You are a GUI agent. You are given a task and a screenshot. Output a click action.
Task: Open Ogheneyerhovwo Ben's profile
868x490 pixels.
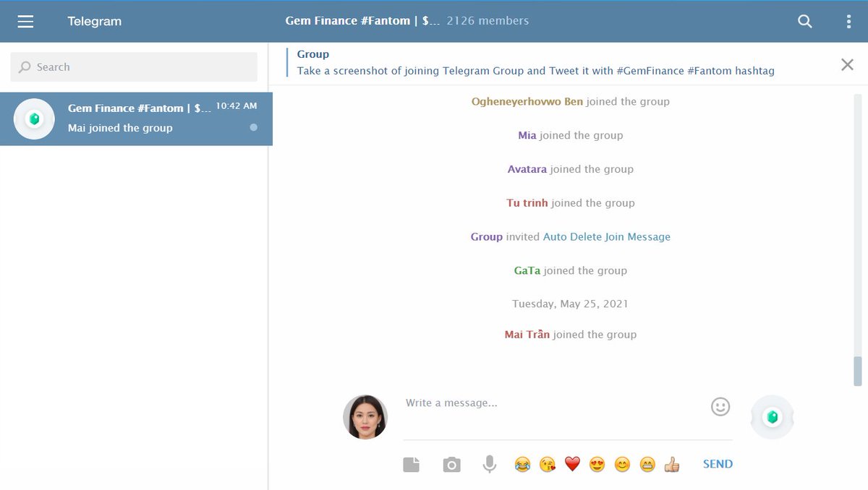click(x=527, y=102)
